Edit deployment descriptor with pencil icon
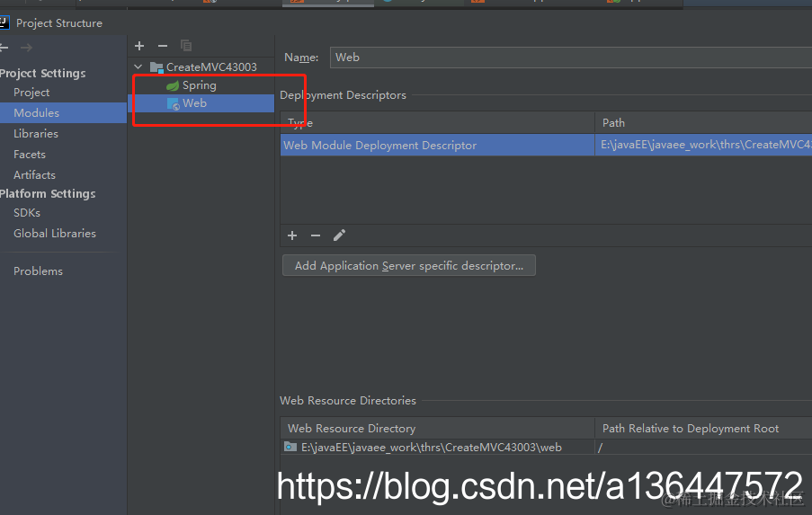The height and width of the screenshot is (515, 812). coord(339,235)
